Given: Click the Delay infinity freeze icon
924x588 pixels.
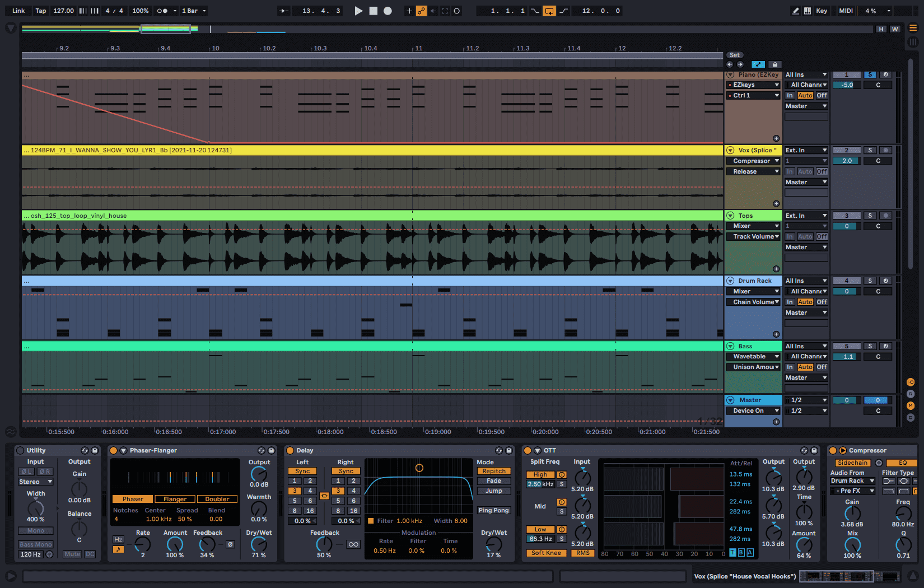Looking at the screenshot, I should point(353,544).
